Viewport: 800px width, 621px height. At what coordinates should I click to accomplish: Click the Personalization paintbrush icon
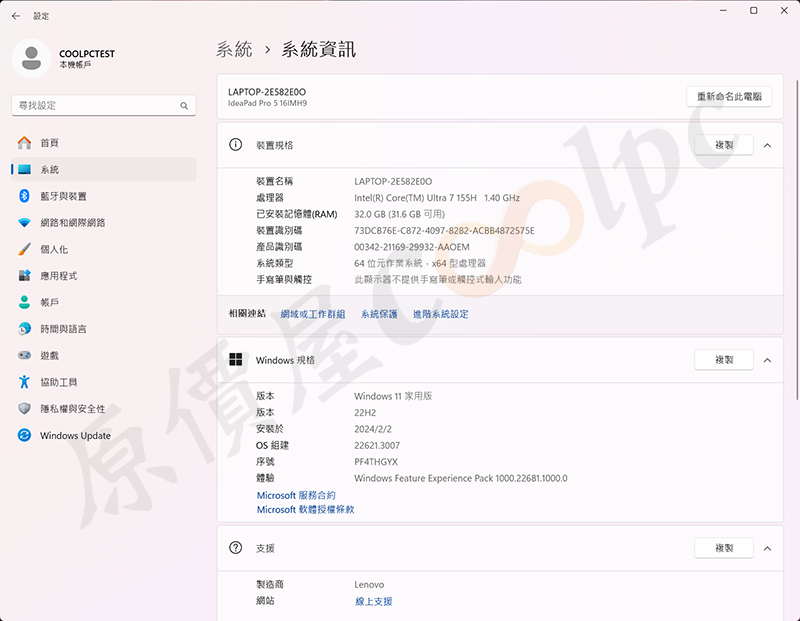coord(24,249)
